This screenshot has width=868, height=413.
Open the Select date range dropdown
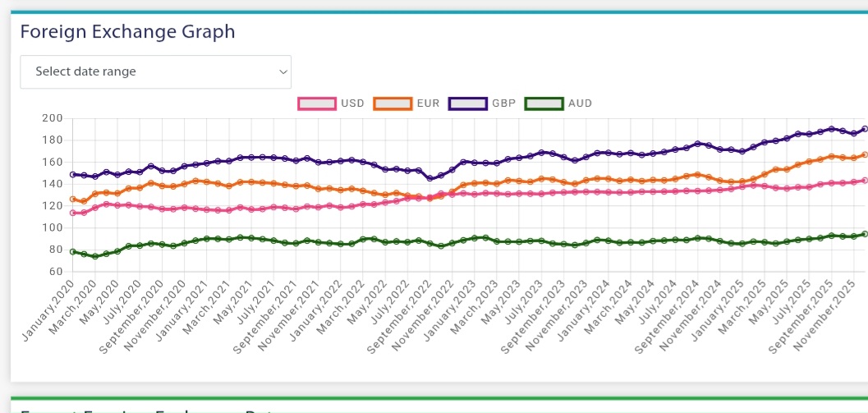(x=155, y=71)
